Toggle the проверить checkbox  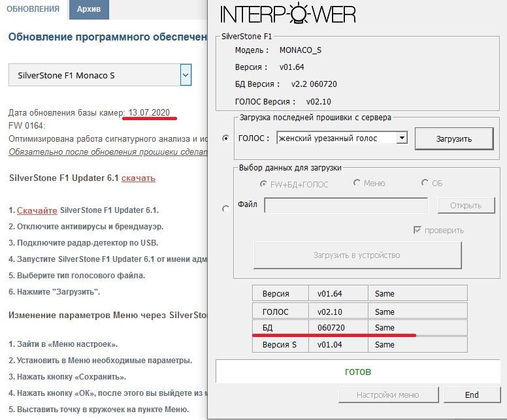pyautogui.click(x=417, y=230)
